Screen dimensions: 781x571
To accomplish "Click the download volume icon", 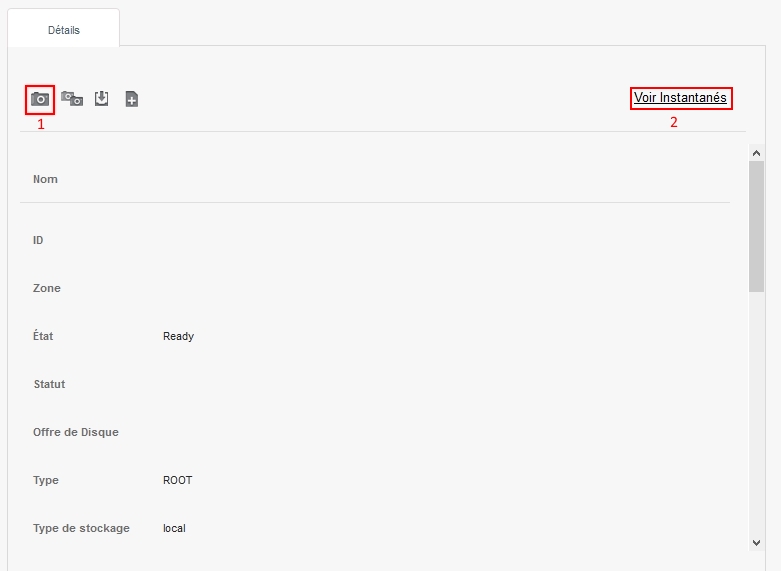I will click(x=101, y=99).
